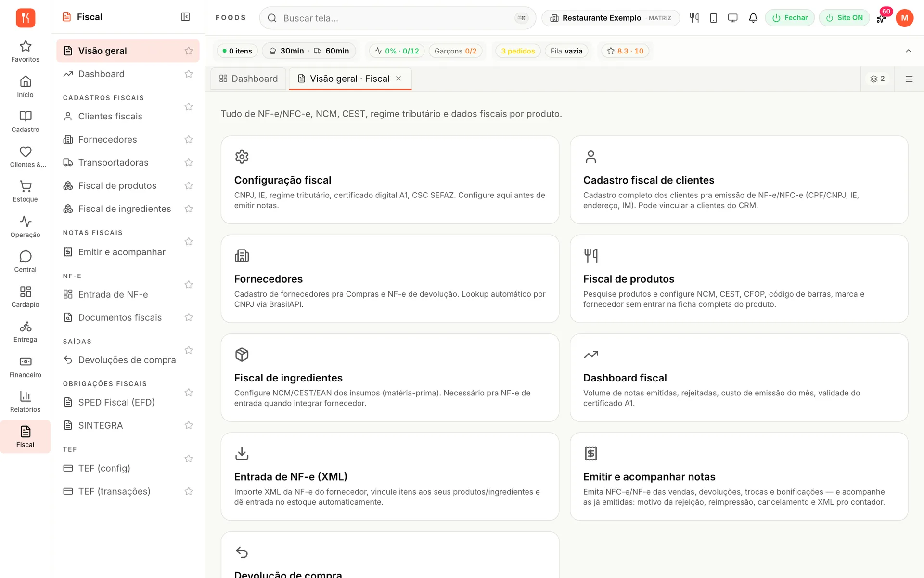Click the Fechar button
This screenshot has height=578, width=924.
pyautogui.click(x=790, y=18)
